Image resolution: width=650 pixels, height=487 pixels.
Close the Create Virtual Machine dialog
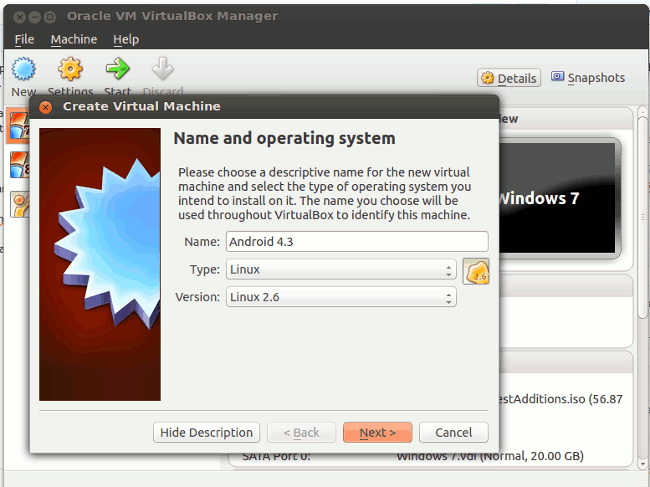point(46,106)
